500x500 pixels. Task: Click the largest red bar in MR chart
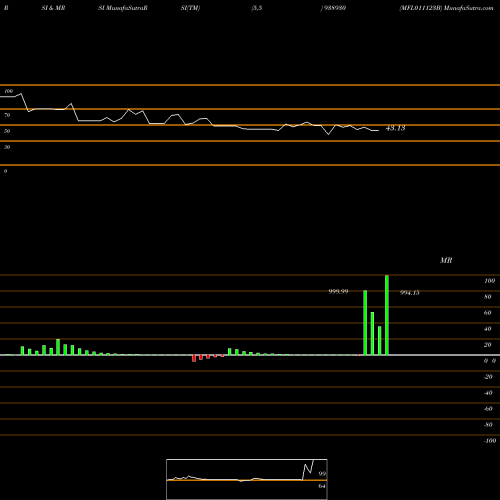pos(194,358)
